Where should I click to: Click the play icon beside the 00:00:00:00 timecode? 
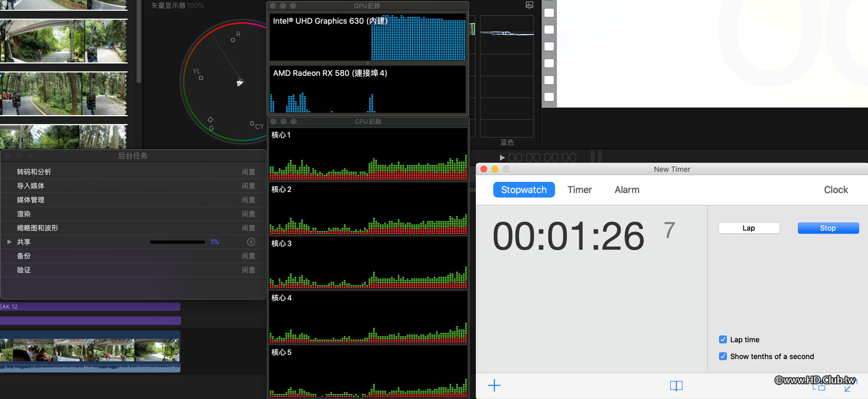[502, 158]
